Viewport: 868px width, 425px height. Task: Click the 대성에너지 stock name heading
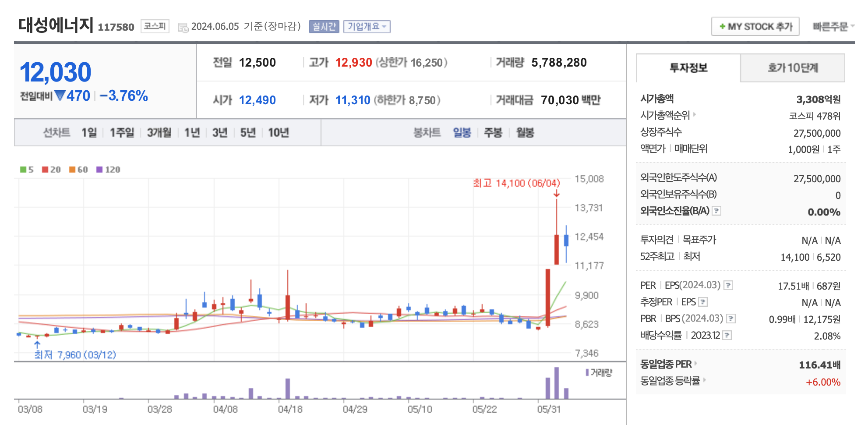(x=56, y=25)
